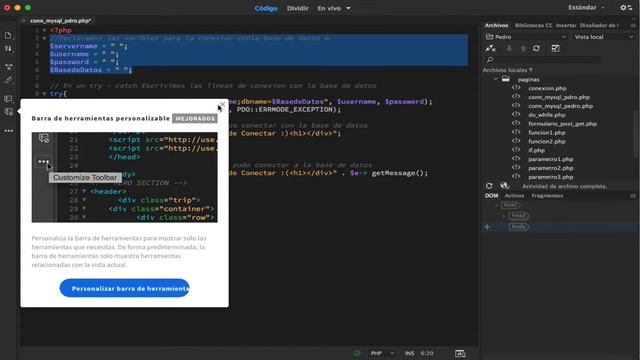Click the synchronize icon in Archivos toolbar
Screen dimensions: 640x360
pyautogui.click(x=536, y=49)
